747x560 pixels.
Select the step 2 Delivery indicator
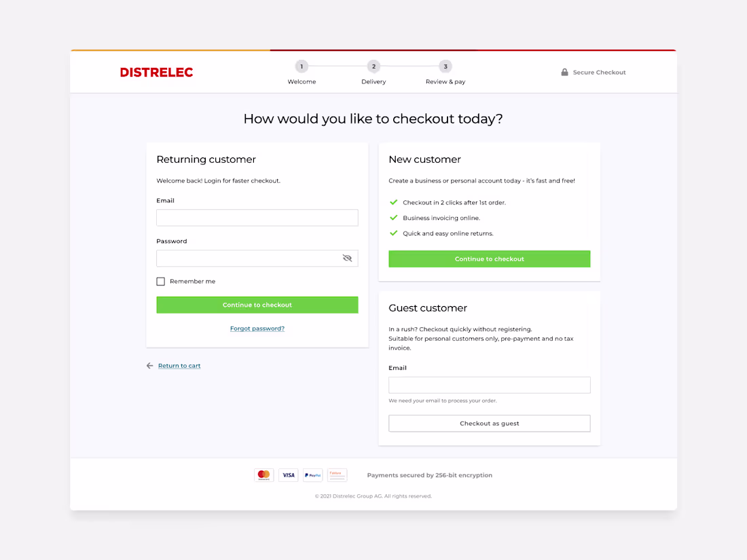(373, 67)
